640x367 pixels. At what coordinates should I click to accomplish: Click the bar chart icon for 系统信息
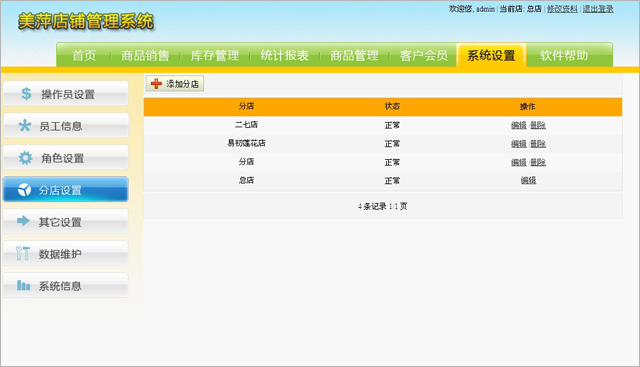(x=23, y=285)
